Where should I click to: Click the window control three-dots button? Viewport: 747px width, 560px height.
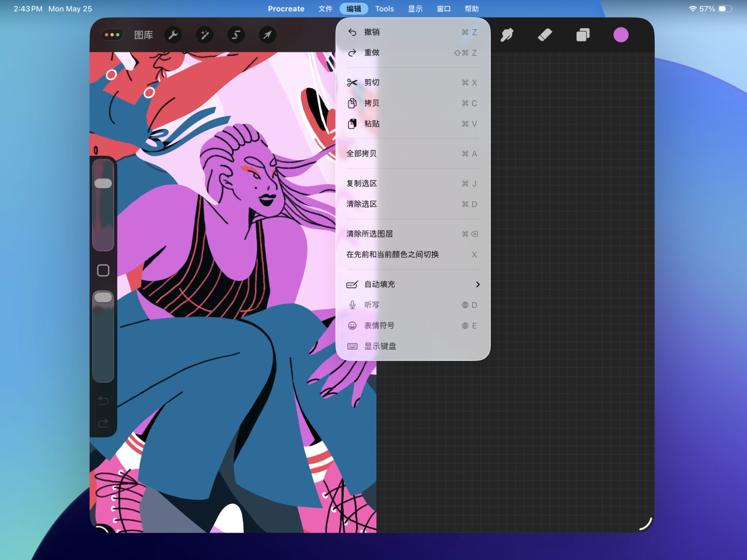[x=111, y=35]
